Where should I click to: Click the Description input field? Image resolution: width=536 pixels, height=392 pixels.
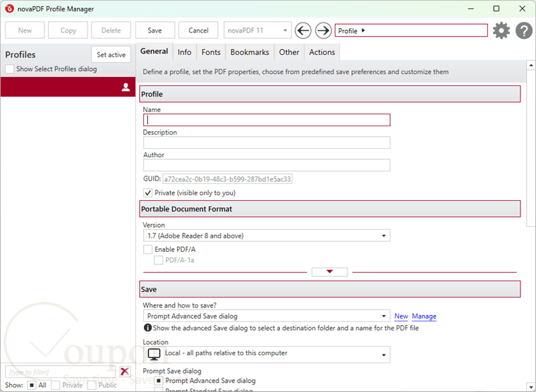click(x=267, y=142)
